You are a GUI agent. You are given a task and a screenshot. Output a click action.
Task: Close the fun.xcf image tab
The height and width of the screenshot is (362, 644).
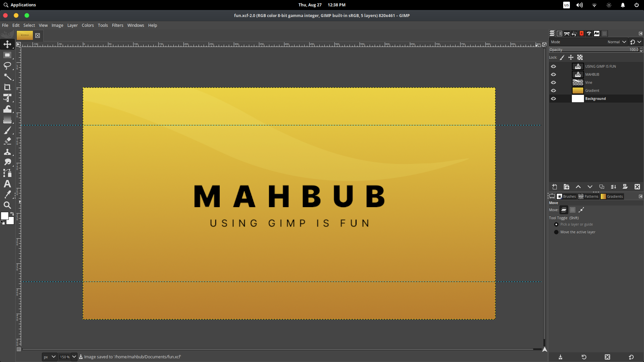[x=38, y=36]
